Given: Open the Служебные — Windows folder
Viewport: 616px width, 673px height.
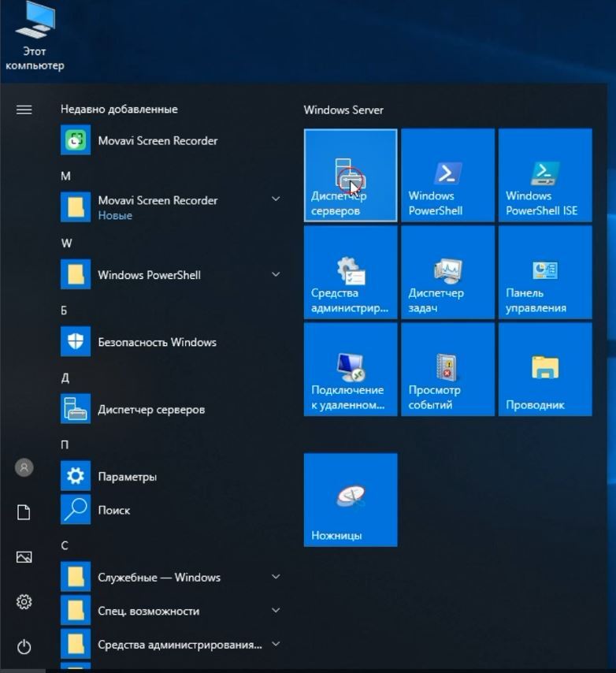Looking at the screenshot, I should (172, 577).
